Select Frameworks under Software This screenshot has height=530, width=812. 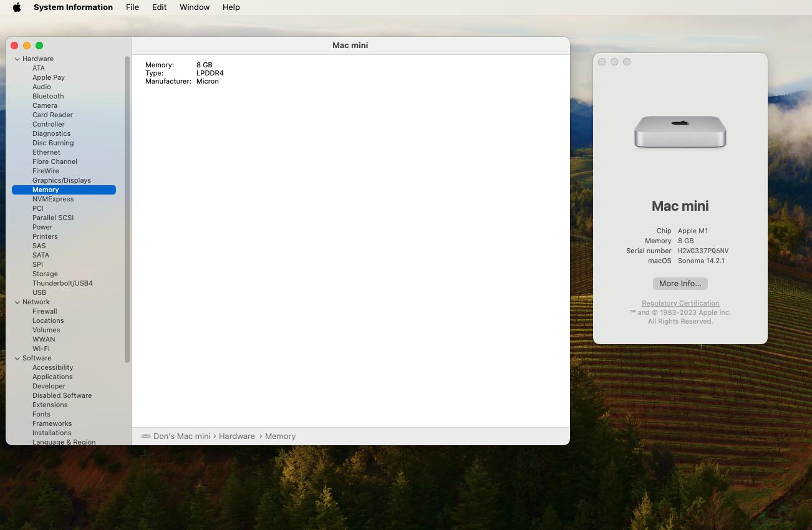[x=52, y=423]
